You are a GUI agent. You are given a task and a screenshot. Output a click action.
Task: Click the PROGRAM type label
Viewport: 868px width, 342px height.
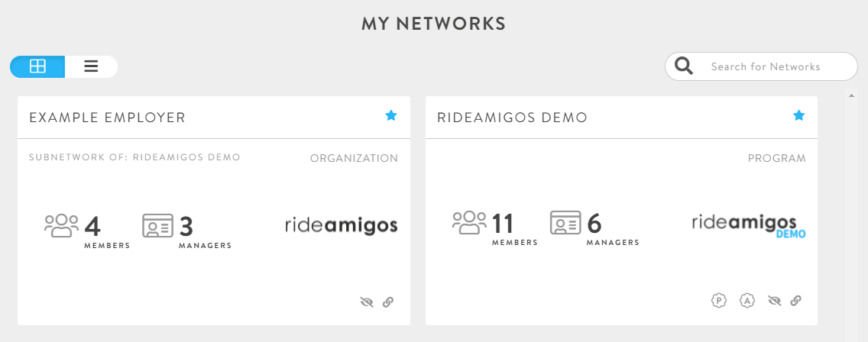coord(776,158)
